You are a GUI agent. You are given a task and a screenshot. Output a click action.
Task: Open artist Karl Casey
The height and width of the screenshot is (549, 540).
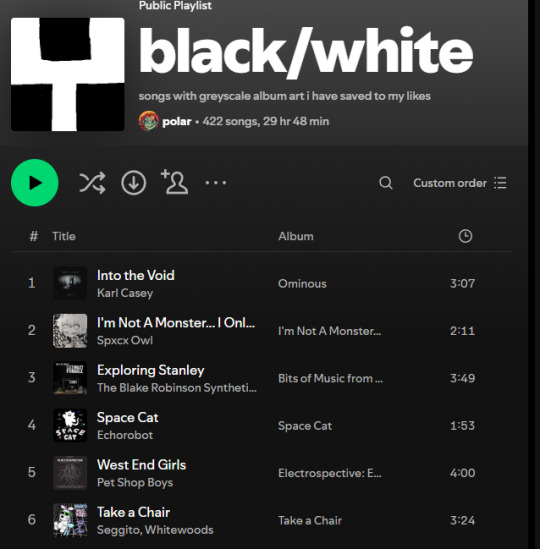tap(125, 293)
